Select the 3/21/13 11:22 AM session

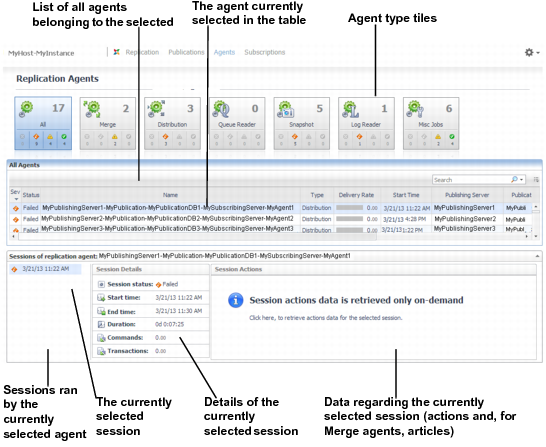(x=46, y=269)
